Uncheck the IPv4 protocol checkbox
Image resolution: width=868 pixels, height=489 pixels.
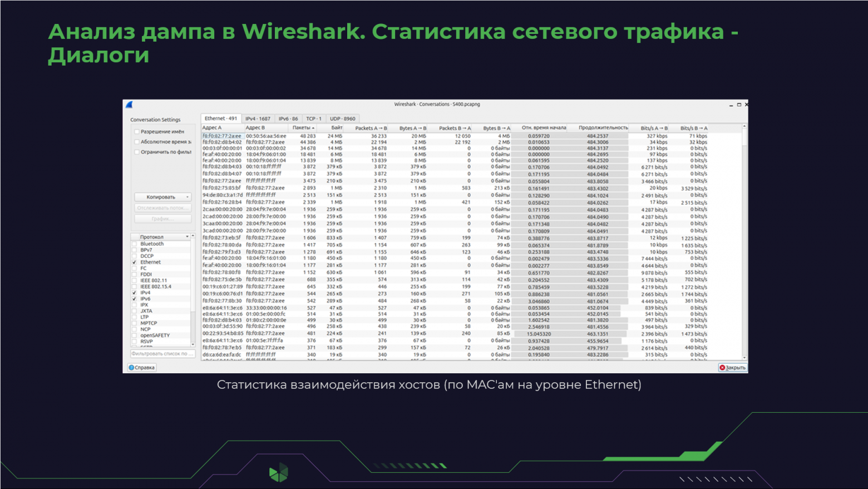click(x=134, y=293)
